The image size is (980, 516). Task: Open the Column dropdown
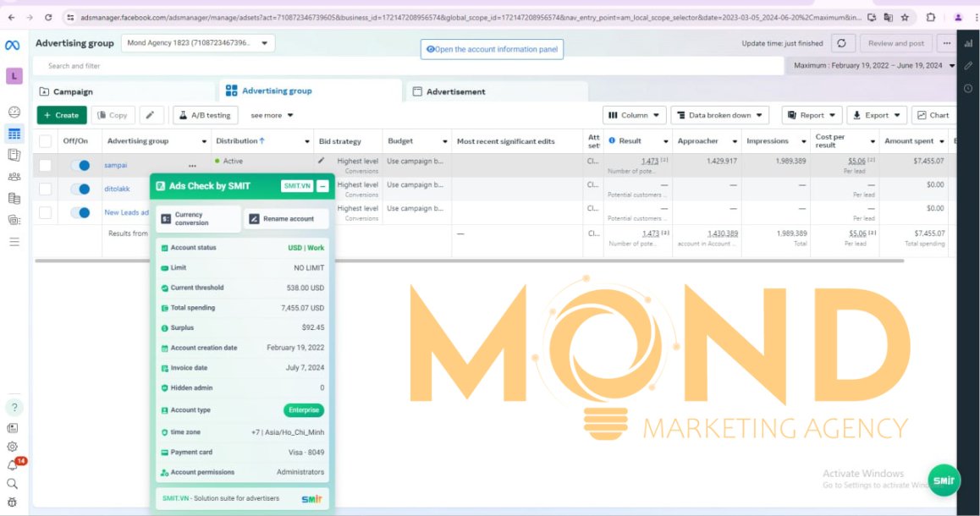634,115
